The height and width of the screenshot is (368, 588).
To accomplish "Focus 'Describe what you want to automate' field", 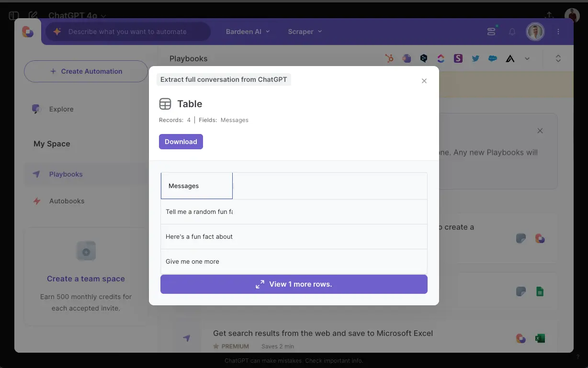I will click(128, 32).
